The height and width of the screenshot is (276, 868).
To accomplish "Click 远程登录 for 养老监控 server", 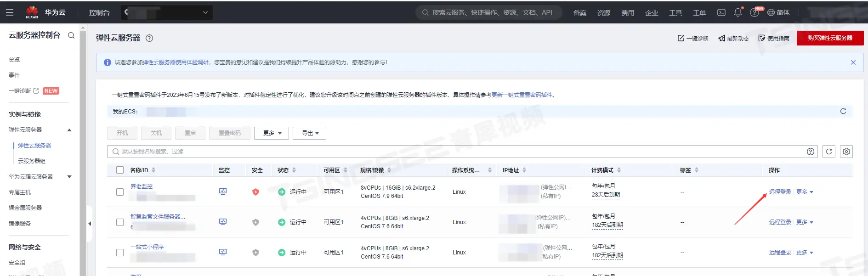I will point(780,192).
